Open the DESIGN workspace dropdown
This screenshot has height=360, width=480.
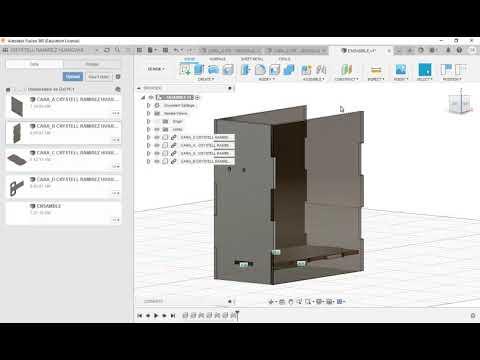(156, 69)
